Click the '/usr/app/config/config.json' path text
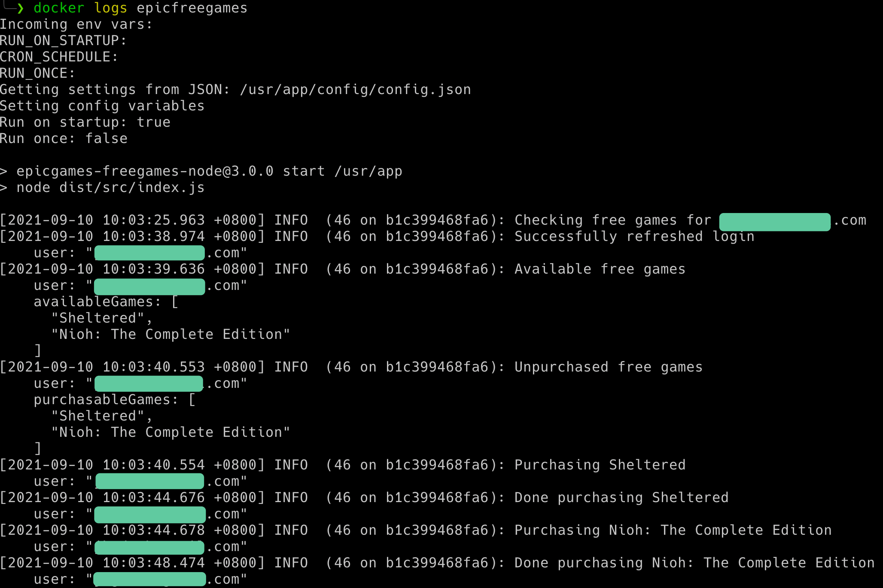 click(x=355, y=90)
